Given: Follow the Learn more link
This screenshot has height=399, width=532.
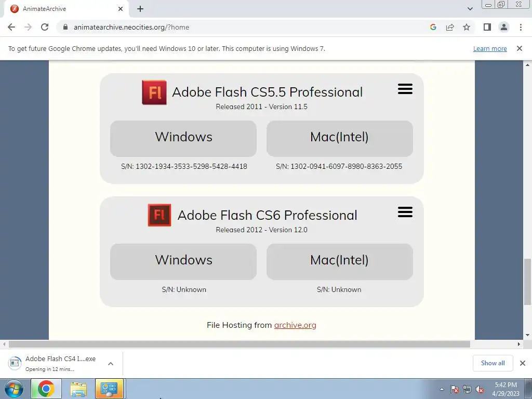Looking at the screenshot, I should tap(490, 48).
